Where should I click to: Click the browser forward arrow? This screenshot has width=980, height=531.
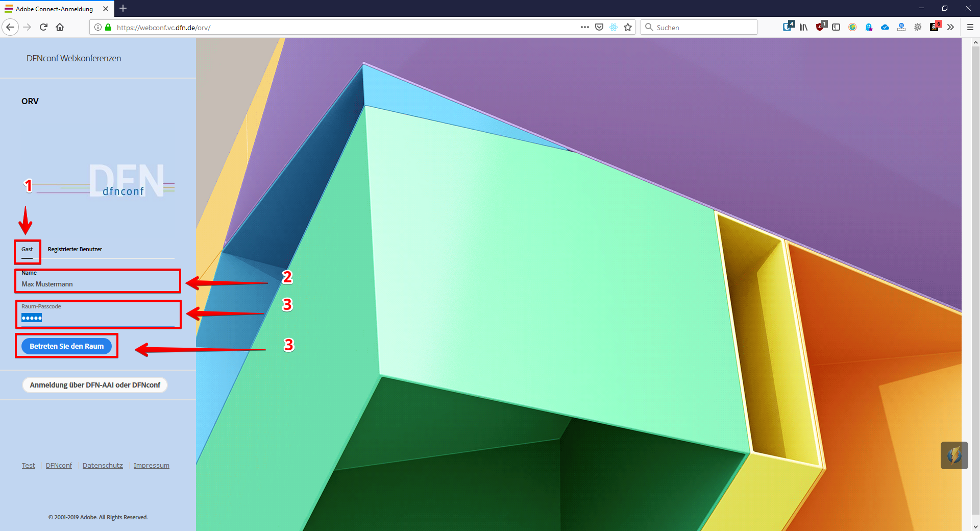coord(28,27)
